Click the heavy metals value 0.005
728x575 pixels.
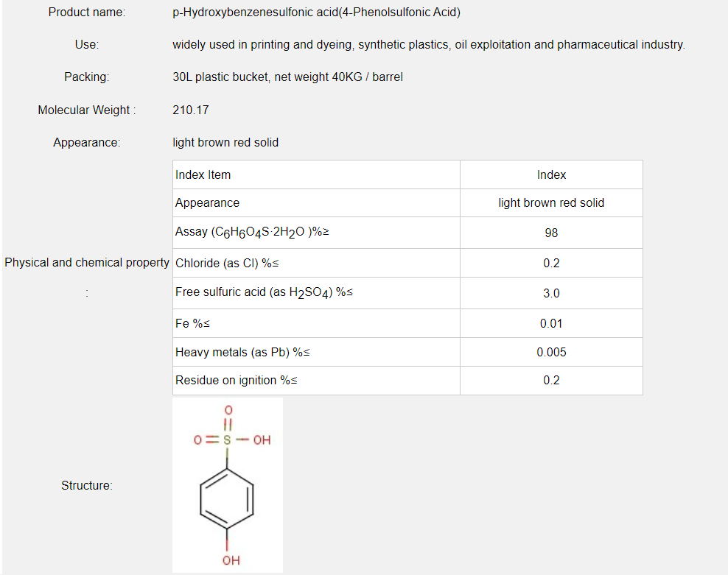coord(551,353)
